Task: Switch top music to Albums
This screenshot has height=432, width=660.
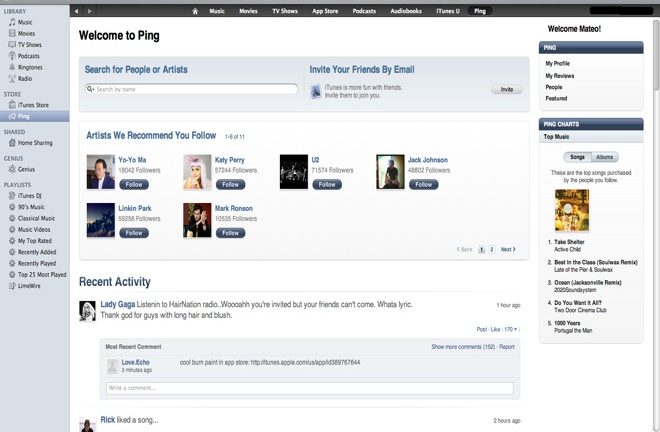Action: pyautogui.click(x=605, y=157)
